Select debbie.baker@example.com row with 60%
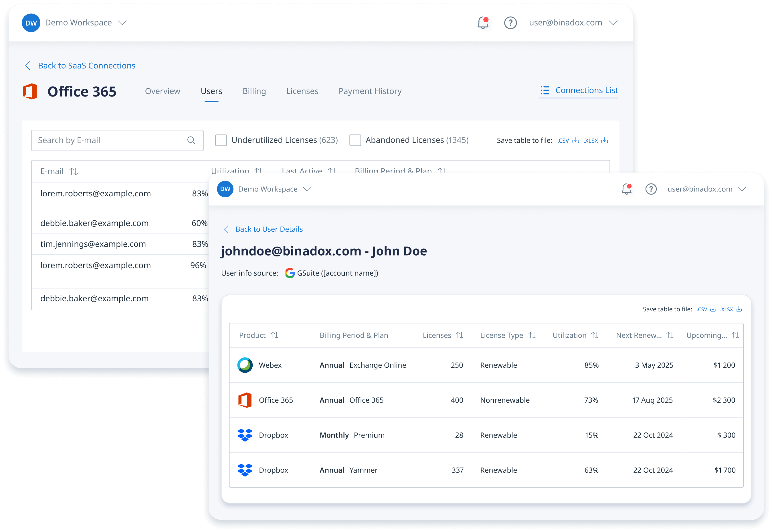The width and height of the screenshot is (772, 532). click(120, 223)
